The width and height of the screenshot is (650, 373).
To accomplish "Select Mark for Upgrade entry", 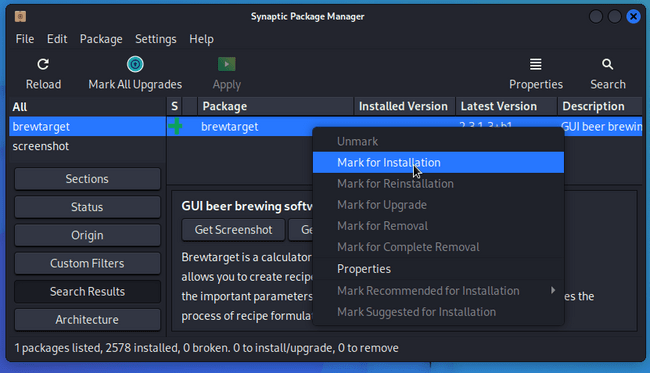I will [438, 205].
